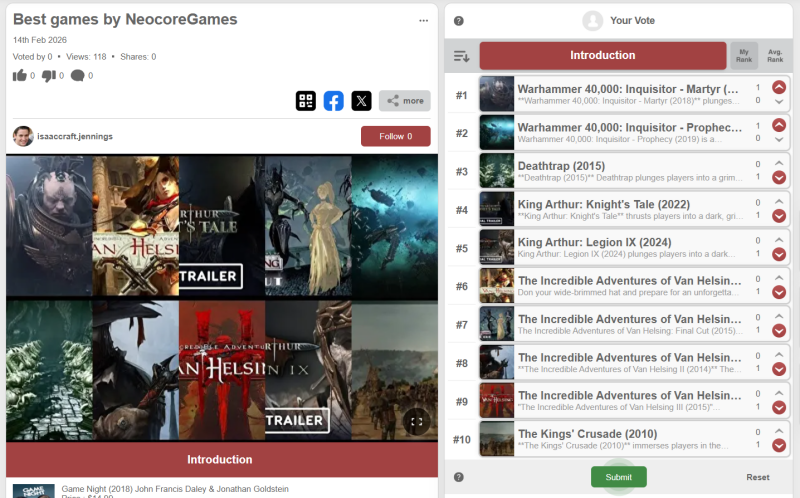Click the sort ranking icon
This screenshot has width=800, height=498.
pyautogui.click(x=461, y=56)
